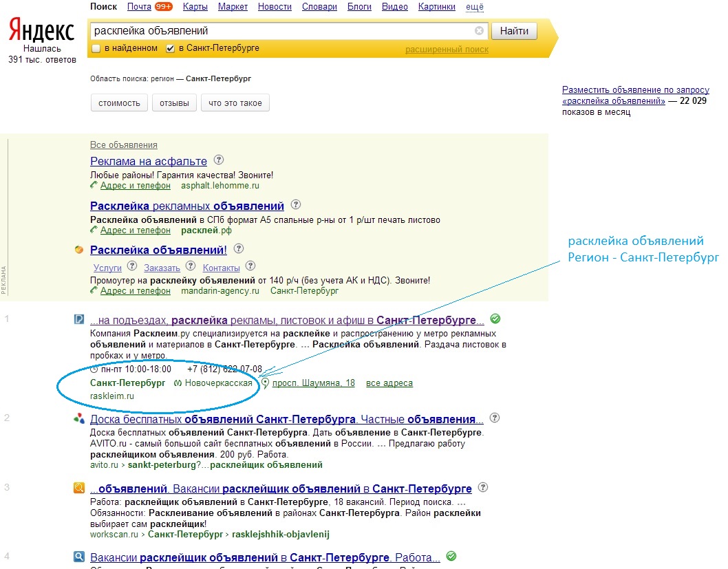Viewport: 728px width, 569px height.
Task: Open the help icon beside the Расклейка объявлений! ad
Action: point(239,249)
